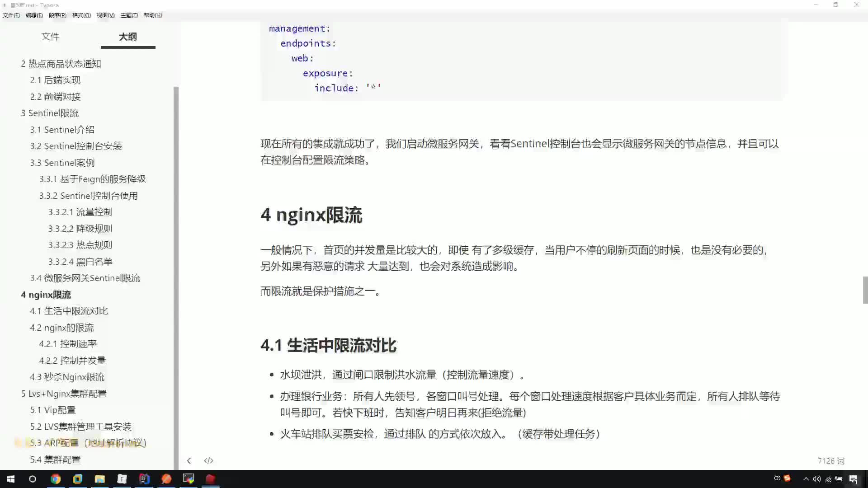Place cursor on include: '*' code line
Image resolution: width=868 pixels, height=488 pixels.
(348, 88)
